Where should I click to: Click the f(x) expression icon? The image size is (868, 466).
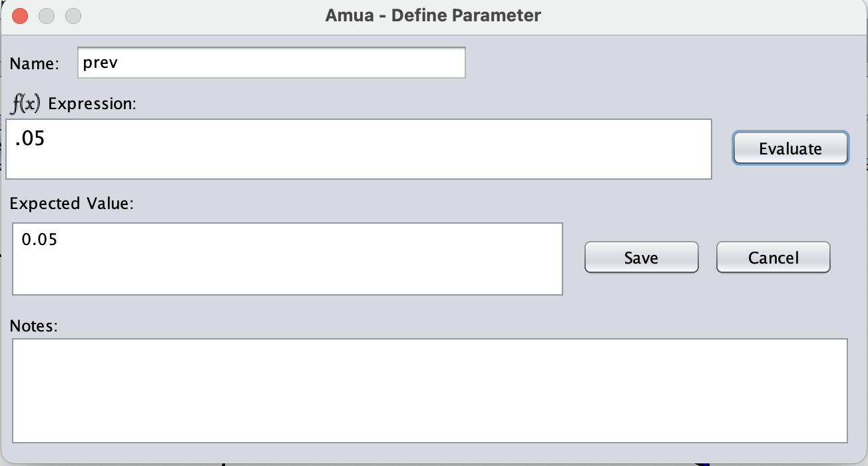pos(25,104)
